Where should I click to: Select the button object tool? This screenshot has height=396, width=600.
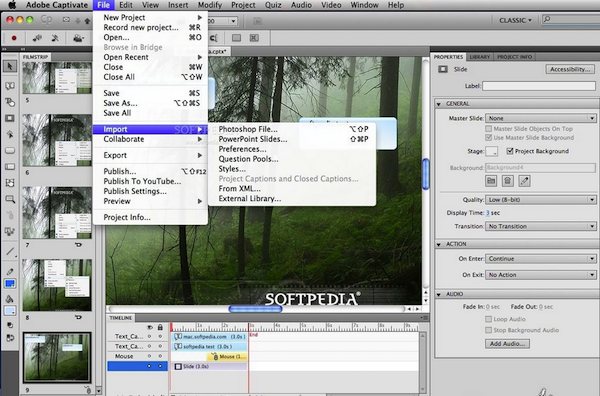10,150
